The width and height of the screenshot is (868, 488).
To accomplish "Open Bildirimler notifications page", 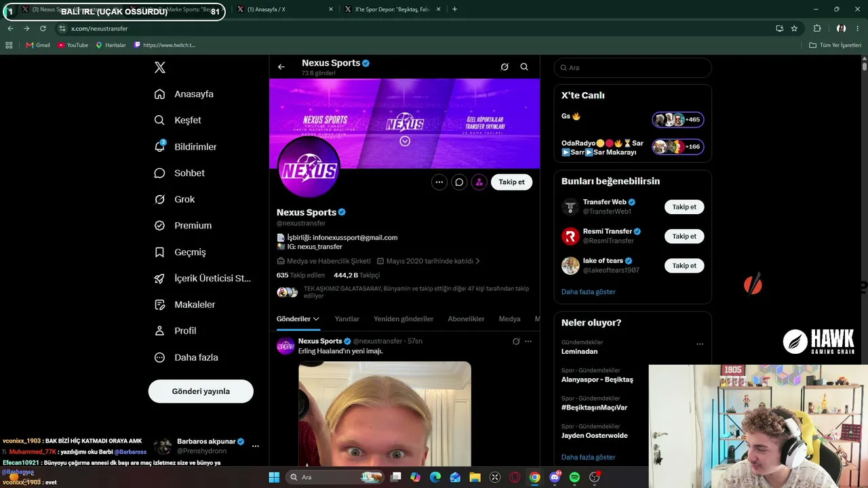I will coord(185,146).
